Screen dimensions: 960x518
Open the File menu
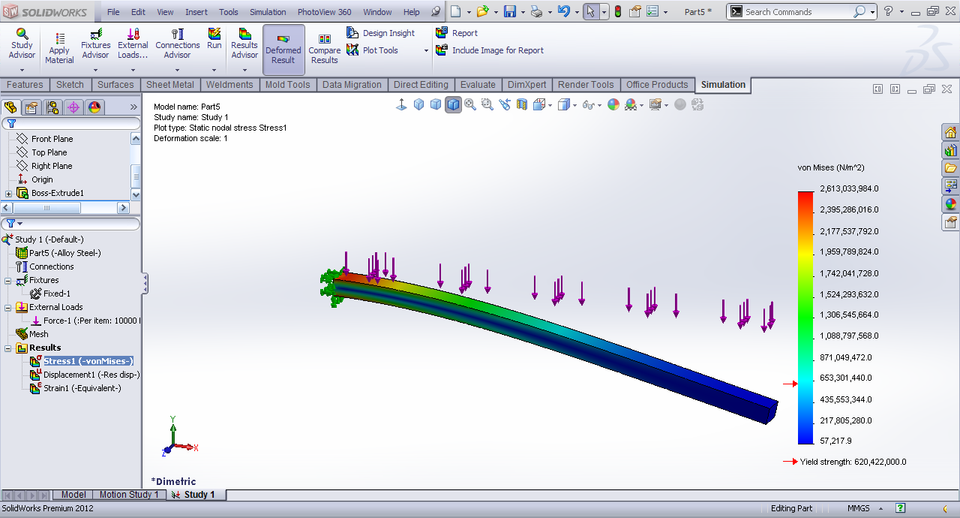(x=113, y=12)
